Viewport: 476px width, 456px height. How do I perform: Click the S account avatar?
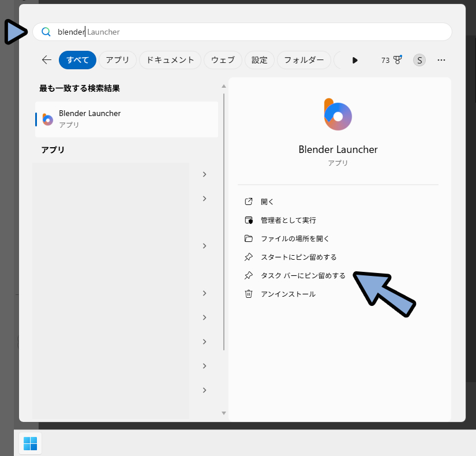pos(419,60)
